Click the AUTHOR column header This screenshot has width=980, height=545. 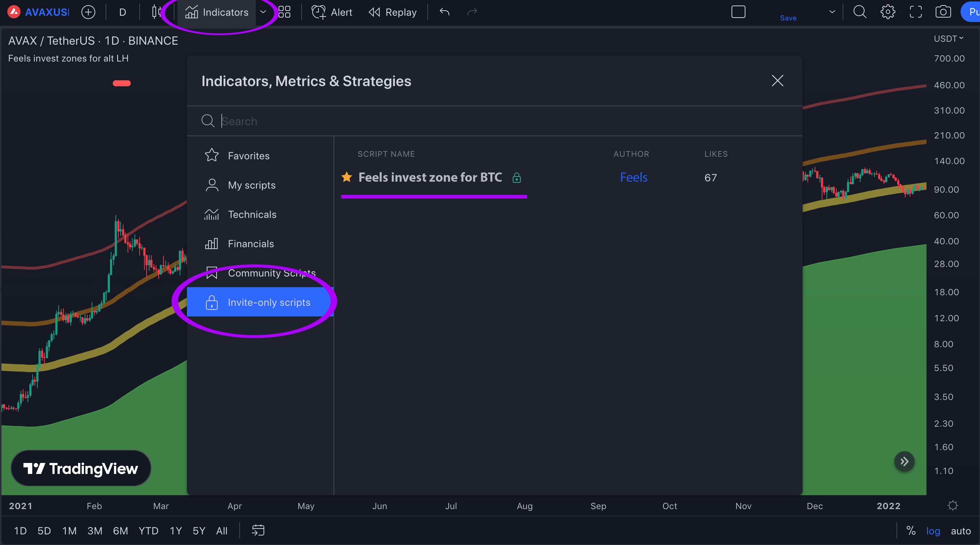(631, 154)
